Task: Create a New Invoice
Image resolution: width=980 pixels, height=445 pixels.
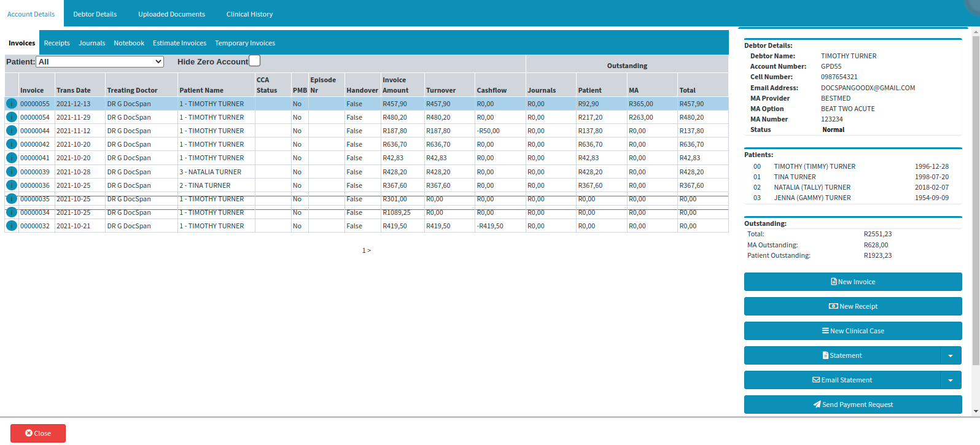Action: coord(853,282)
